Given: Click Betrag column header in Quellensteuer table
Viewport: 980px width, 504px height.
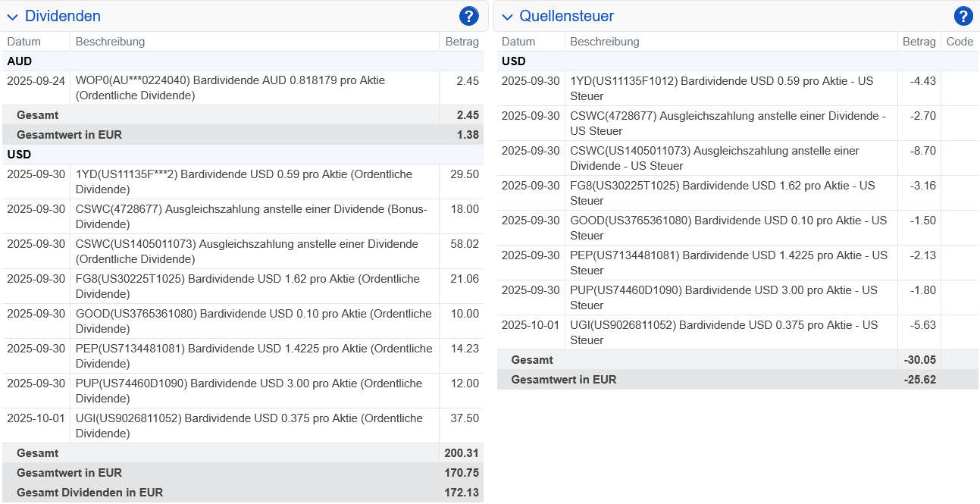Looking at the screenshot, I should point(919,42).
